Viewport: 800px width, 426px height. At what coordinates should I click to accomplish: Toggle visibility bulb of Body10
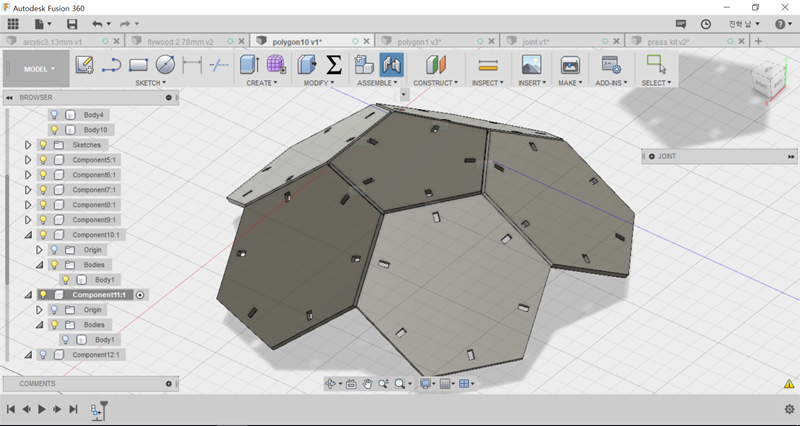click(x=55, y=130)
